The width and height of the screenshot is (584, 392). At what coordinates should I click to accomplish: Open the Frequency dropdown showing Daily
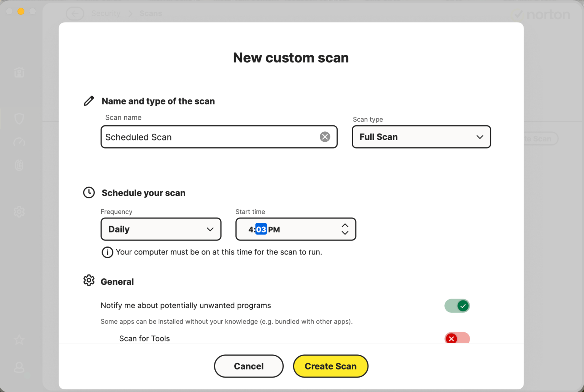pyautogui.click(x=160, y=229)
